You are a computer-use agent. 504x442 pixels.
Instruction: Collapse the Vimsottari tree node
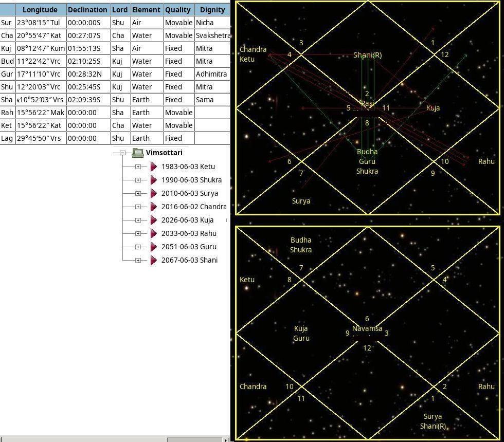122,153
